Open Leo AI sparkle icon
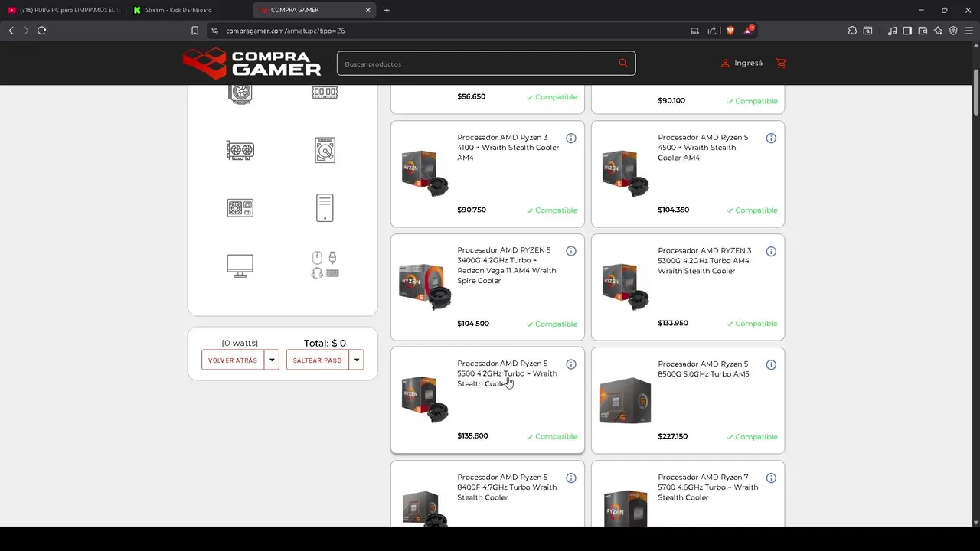Viewport: 980px width, 551px height. tap(938, 31)
